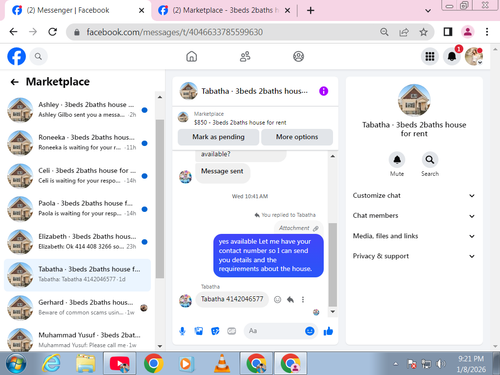Launch Internet Explorer from taskbar
Viewport: 500px width, 375px height.
[51, 363]
